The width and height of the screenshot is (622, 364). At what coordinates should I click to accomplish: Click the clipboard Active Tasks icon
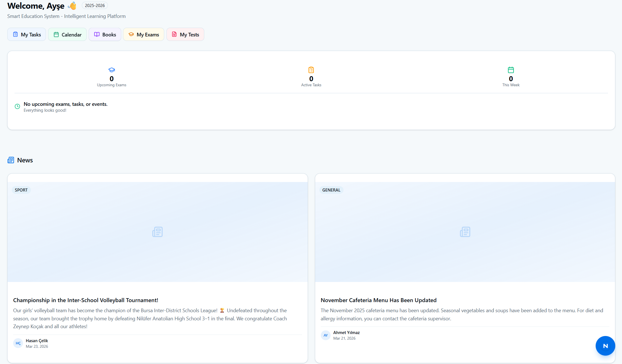click(x=311, y=70)
